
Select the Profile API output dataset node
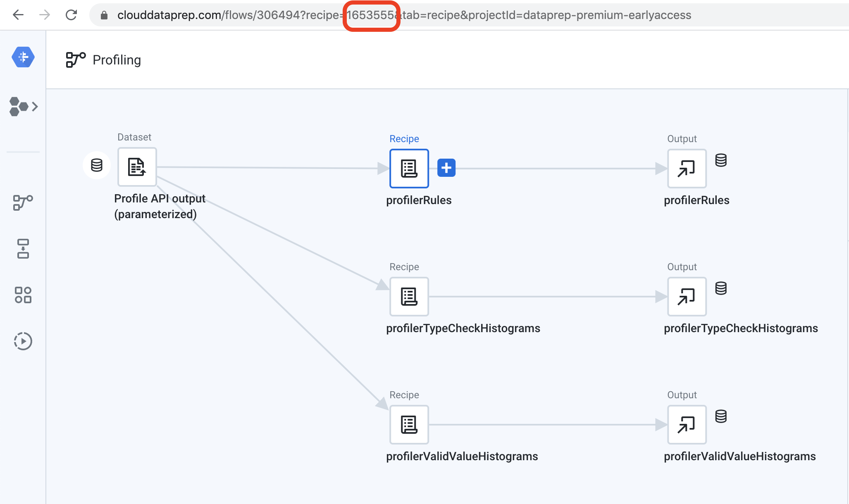click(x=137, y=167)
